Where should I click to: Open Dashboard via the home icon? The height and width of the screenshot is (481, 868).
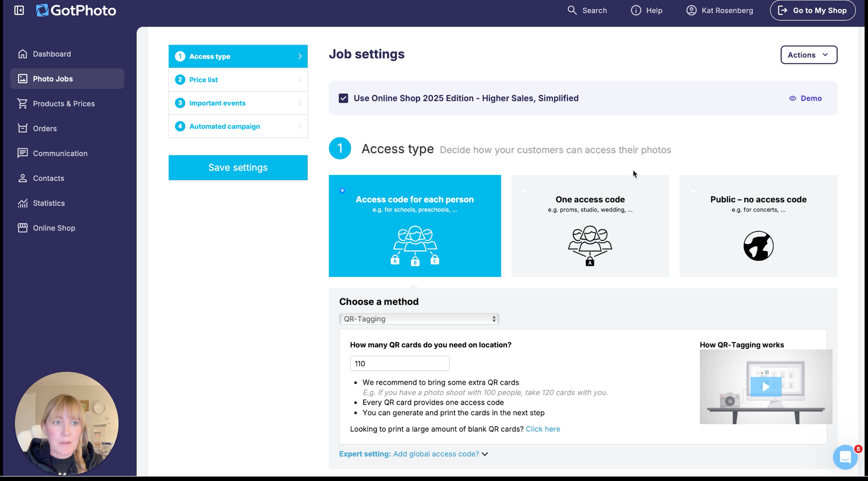click(23, 54)
